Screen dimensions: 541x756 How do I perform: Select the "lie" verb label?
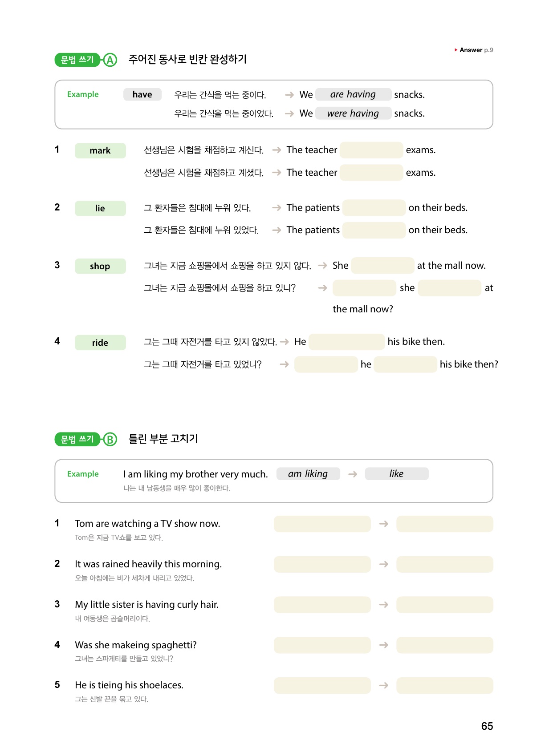100,208
